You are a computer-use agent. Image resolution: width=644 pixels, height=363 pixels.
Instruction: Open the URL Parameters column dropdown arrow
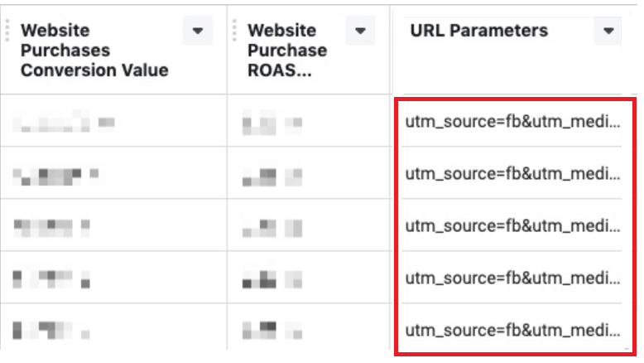(608, 31)
